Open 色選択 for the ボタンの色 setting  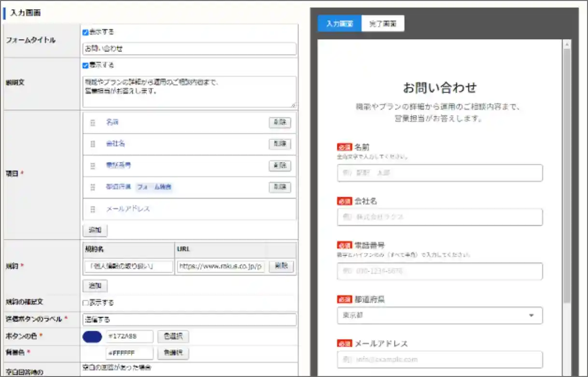coord(172,335)
